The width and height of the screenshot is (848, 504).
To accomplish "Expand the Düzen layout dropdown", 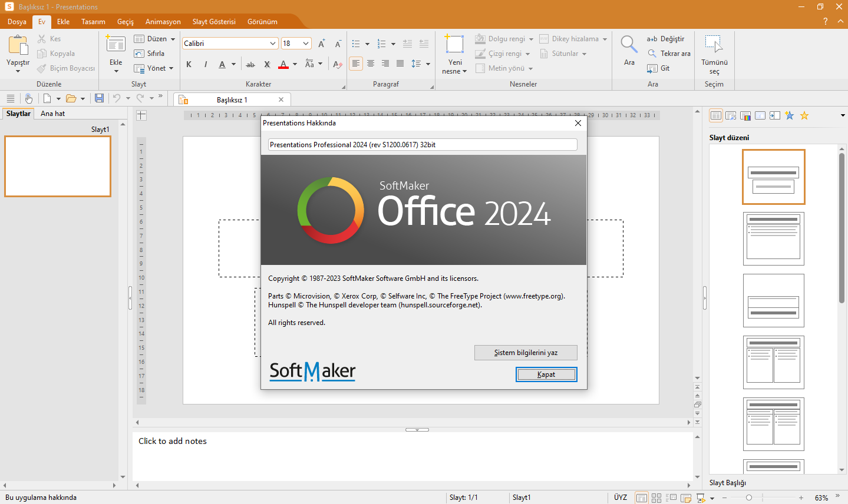I will tap(173, 39).
